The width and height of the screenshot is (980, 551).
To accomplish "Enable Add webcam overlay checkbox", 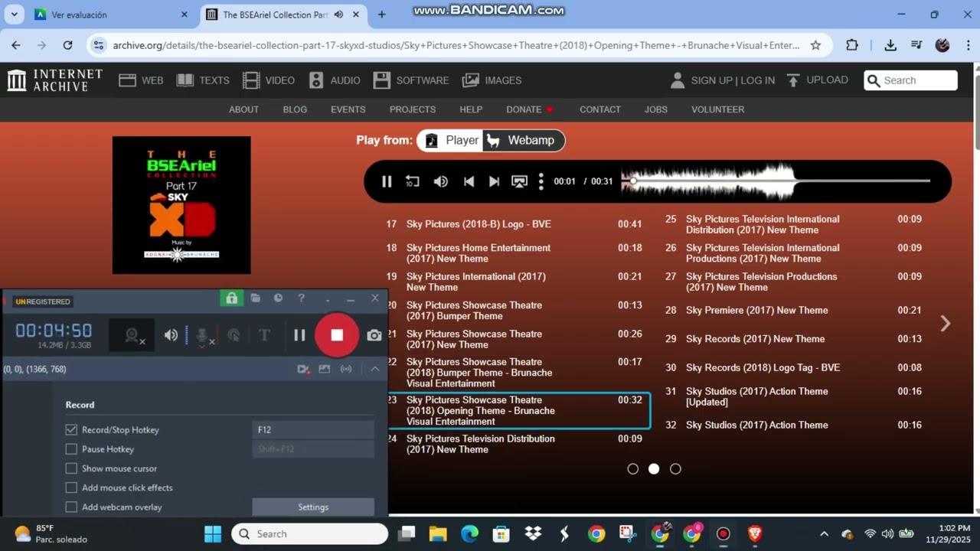I will [x=71, y=507].
